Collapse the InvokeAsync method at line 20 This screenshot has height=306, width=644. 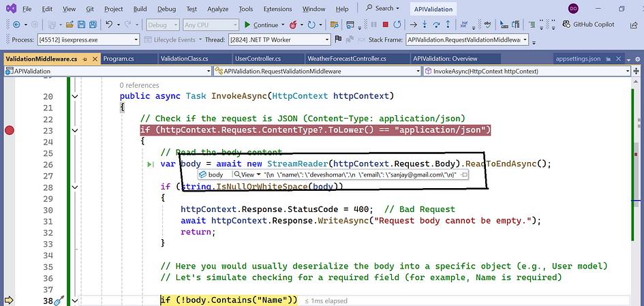75,97
